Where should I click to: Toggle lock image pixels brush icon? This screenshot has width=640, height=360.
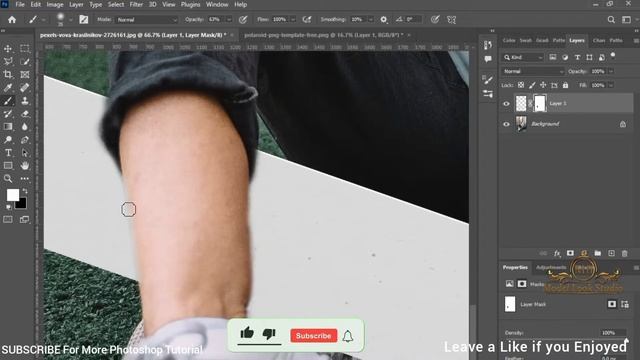[x=532, y=85]
